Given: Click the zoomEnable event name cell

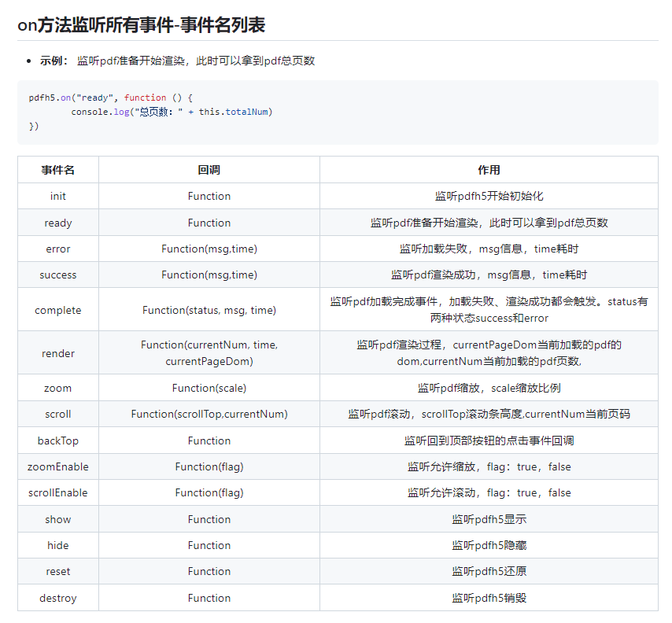Looking at the screenshot, I should 58,466.
